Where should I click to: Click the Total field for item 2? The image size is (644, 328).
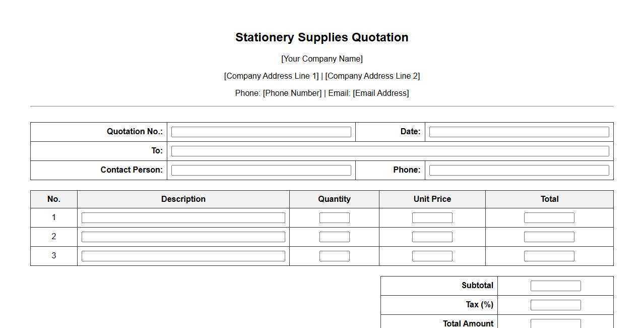click(549, 237)
